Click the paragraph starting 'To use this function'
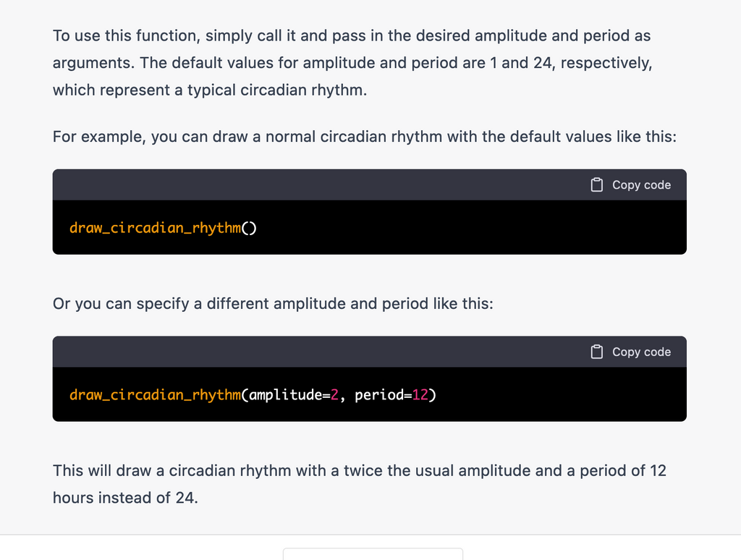 [352, 63]
